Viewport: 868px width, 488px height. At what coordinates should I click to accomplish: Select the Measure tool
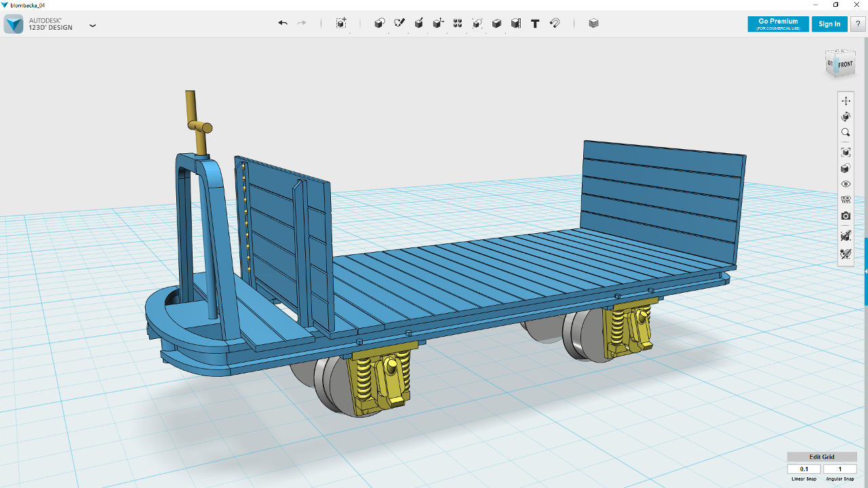[516, 23]
